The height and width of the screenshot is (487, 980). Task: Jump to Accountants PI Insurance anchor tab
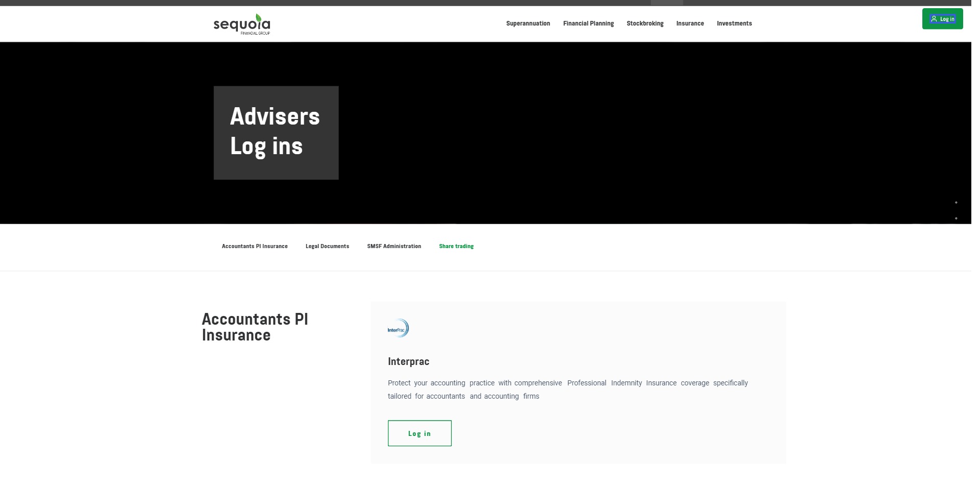tap(254, 246)
